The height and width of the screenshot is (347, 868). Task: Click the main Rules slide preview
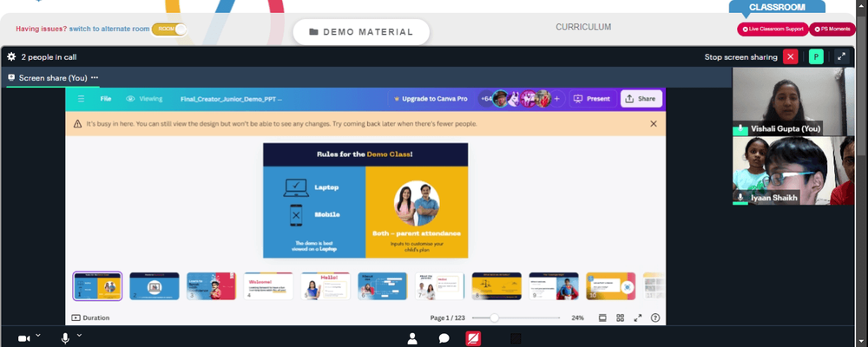[365, 200]
